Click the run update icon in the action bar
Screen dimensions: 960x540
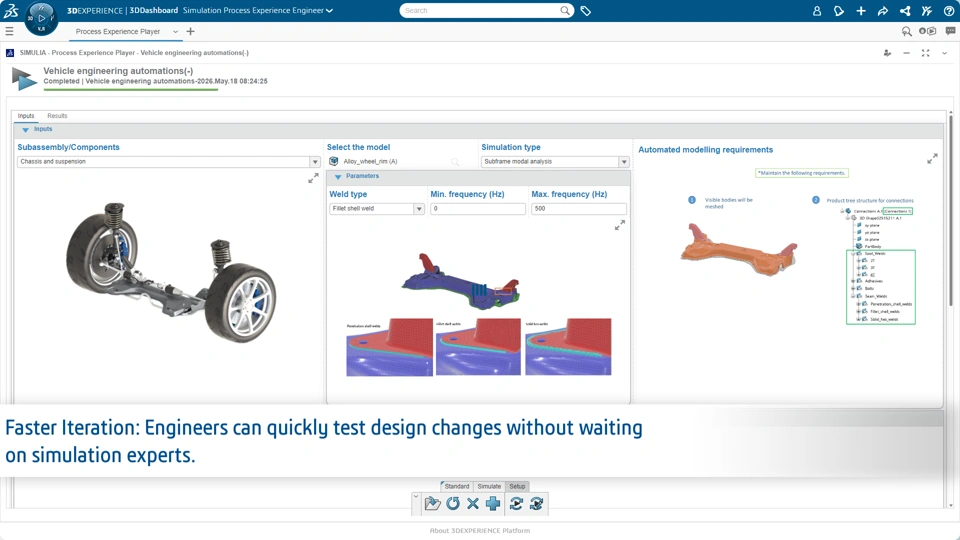(x=516, y=503)
